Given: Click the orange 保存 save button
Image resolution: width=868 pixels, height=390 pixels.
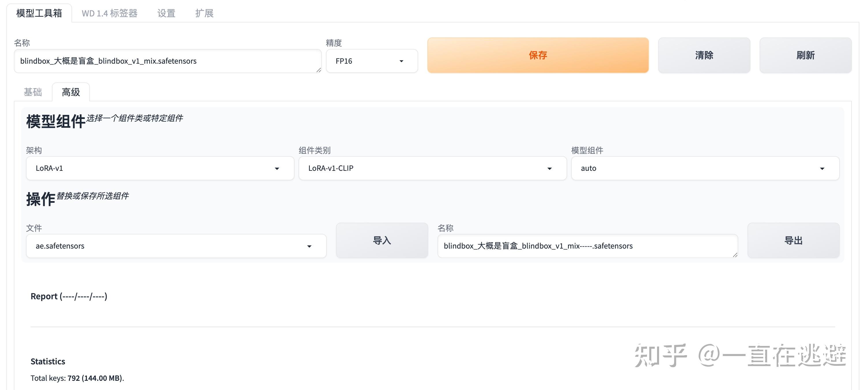Looking at the screenshot, I should pyautogui.click(x=538, y=55).
